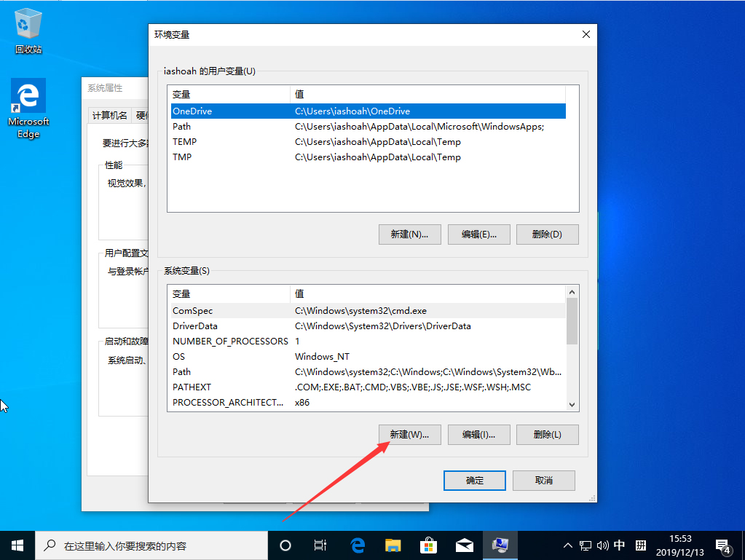Screen dimensions: 745x560
Task: Open the Action Center notification icon
Action: coord(725,545)
